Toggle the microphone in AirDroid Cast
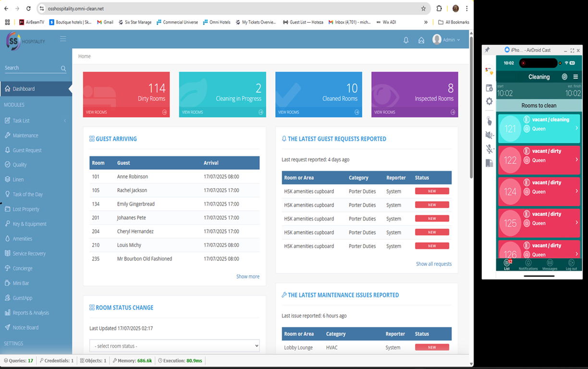Image resolution: width=588 pixels, height=369 pixels. [489, 149]
